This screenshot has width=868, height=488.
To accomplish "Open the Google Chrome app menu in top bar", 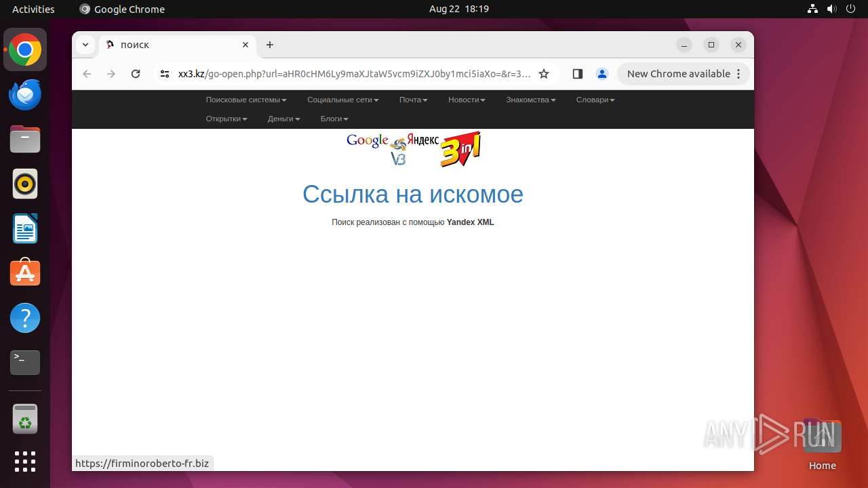I will (122, 9).
